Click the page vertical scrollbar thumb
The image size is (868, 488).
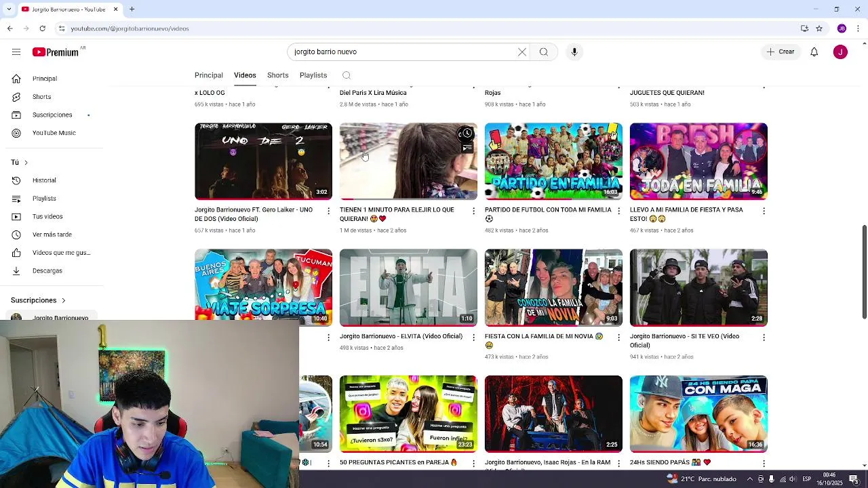pos(864,271)
